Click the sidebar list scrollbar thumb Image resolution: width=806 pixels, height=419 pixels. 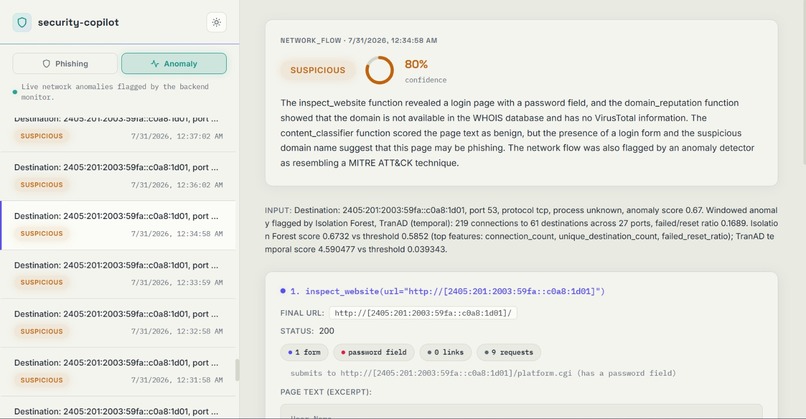coord(237,370)
